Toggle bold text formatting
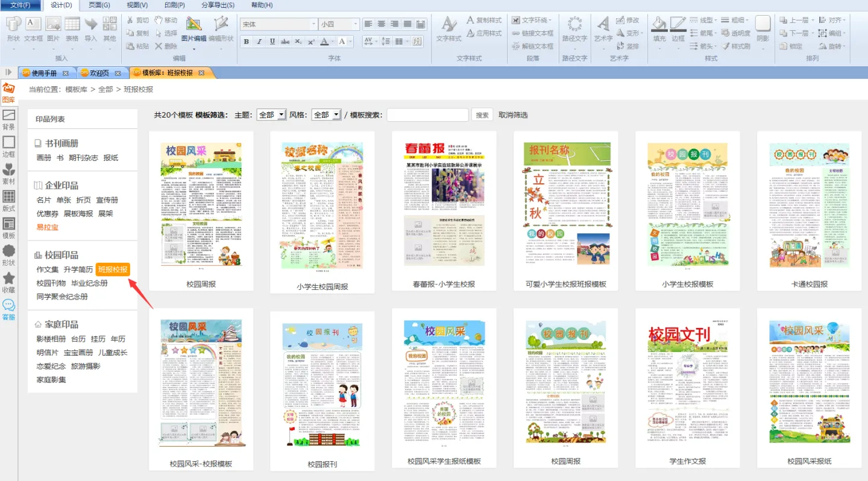The width and height of the screenshot is (868, 481). (246, 42)
